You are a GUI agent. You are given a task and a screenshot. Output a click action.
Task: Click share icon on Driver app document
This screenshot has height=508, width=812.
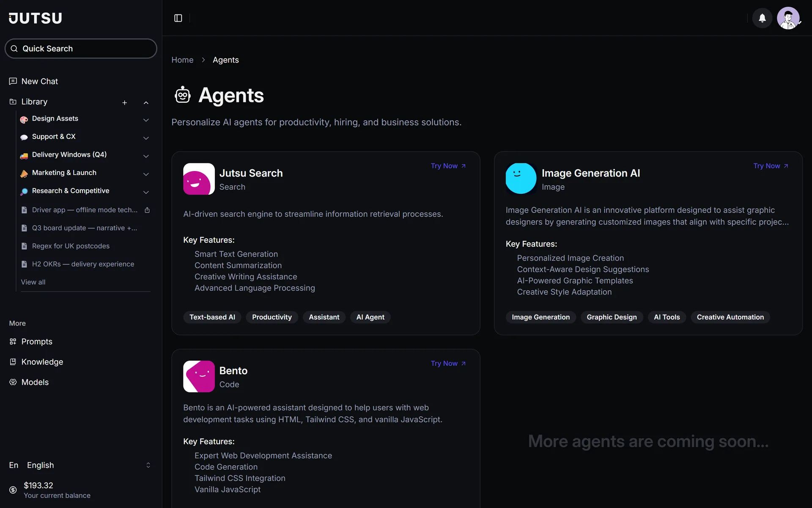click(x=147, y=210)
